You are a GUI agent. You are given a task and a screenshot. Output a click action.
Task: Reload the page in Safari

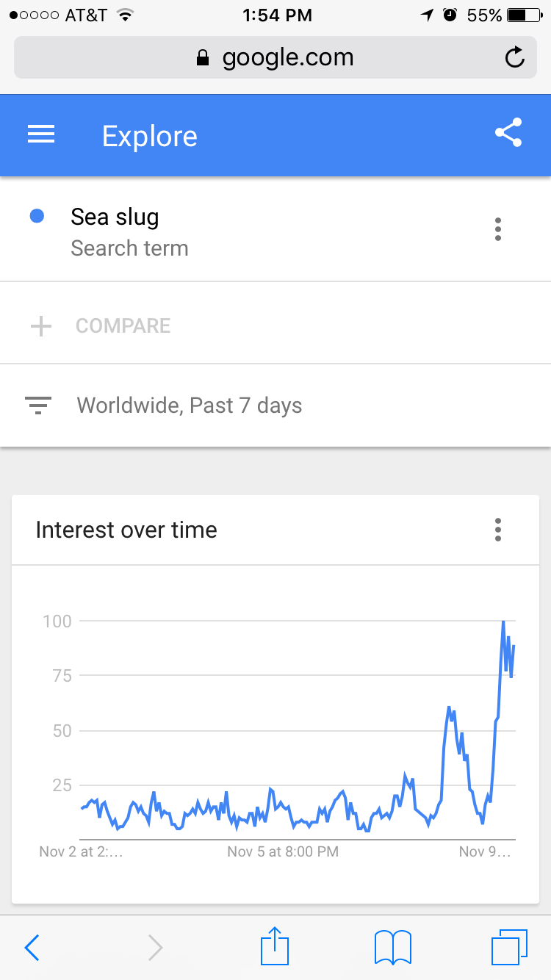(x=515, y=57)
